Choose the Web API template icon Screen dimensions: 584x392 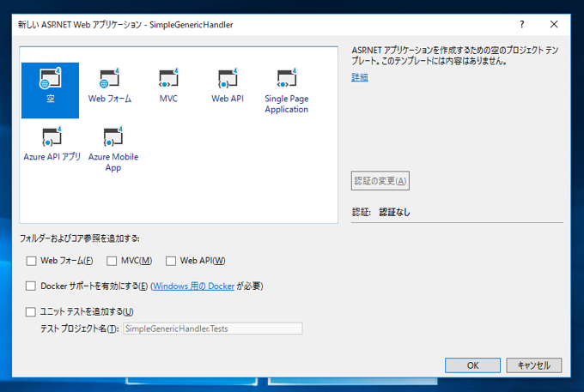pyautogui.click(x=228, y=87)
